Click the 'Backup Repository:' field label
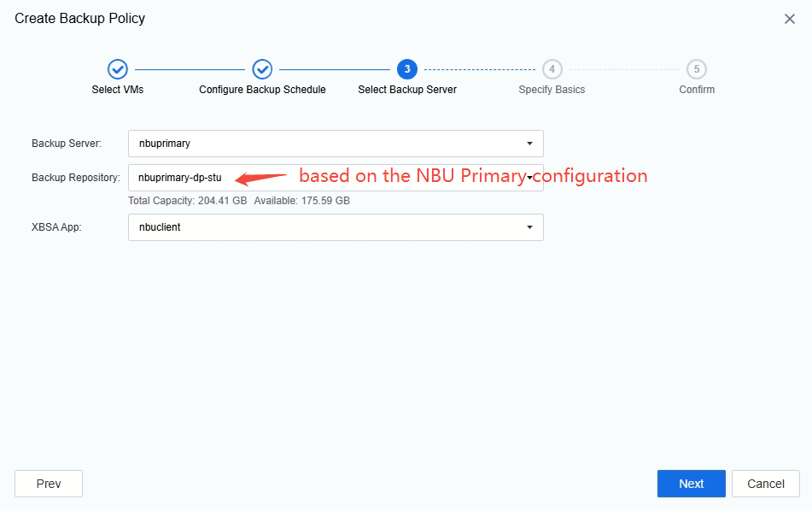Image resolution: width=812 pixels, height=511 pixels. click(76, 178)
